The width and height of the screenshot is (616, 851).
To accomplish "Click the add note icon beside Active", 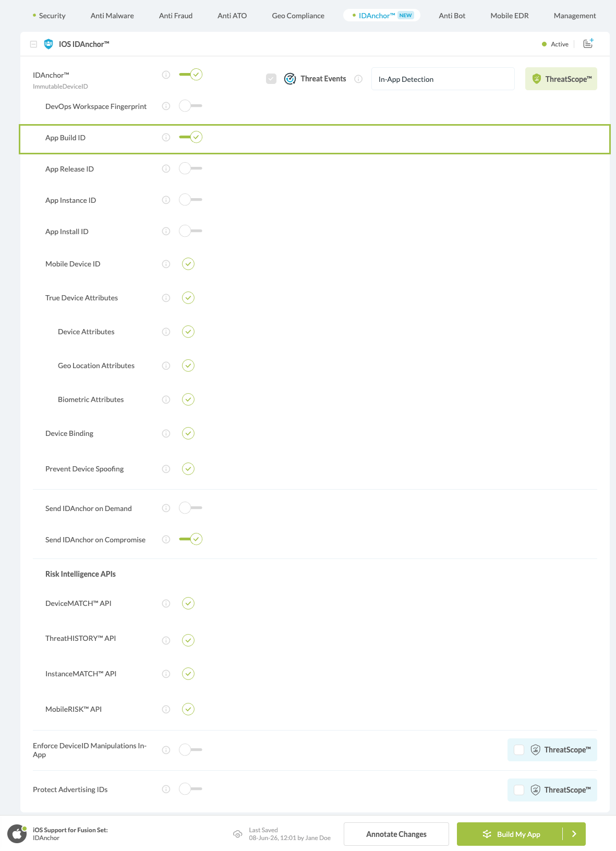I will click(x=588, y=43).
